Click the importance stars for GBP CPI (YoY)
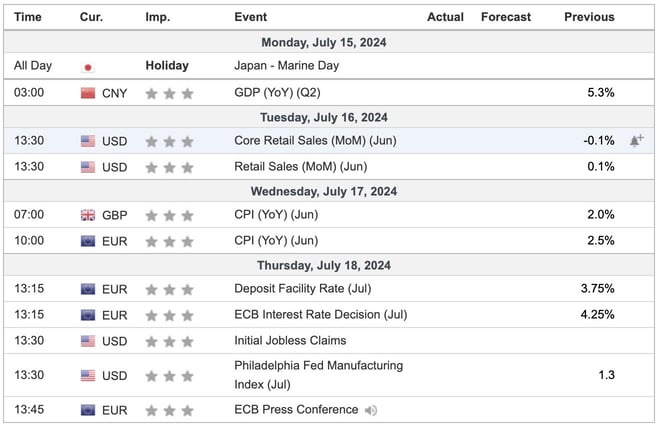The image size is (658, 428). pyautogui.click(x=170, y=216)
